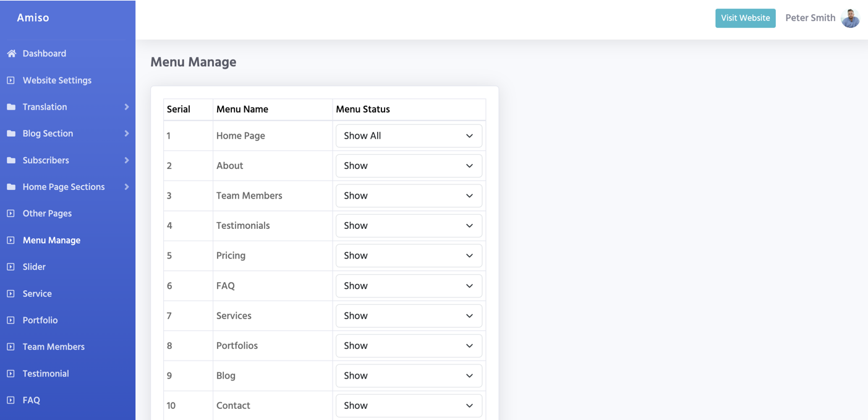Viewport: 868px width, 420px height.
Task: Open the Home Page status dropdown
Action: point(409,136)
